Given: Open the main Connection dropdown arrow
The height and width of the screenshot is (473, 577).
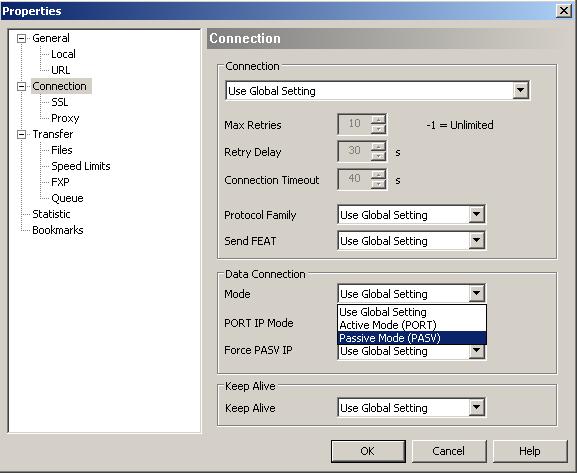Looking at the screenshot, I should click(x=520, y=90).
